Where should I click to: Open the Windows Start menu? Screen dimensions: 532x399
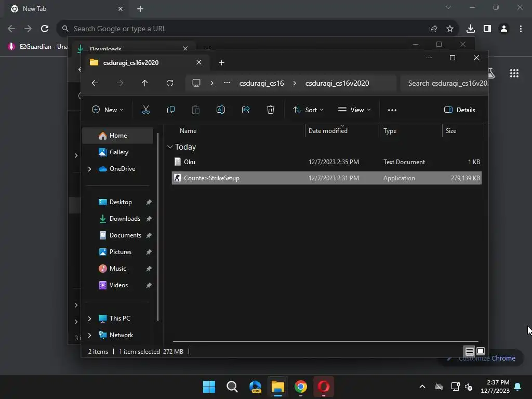[x=209, y=387]
